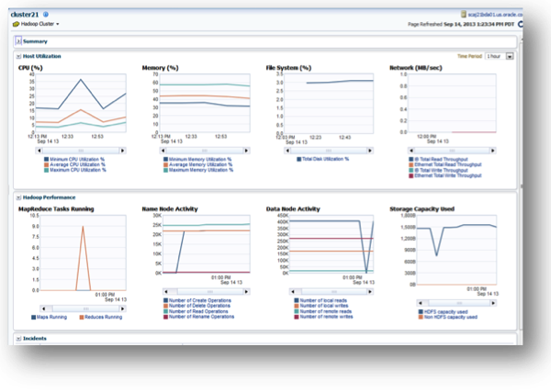Click the Data Node Activity time scrollbar
Image resolution: width=551 pixels, height=392 pixels.
331,292
